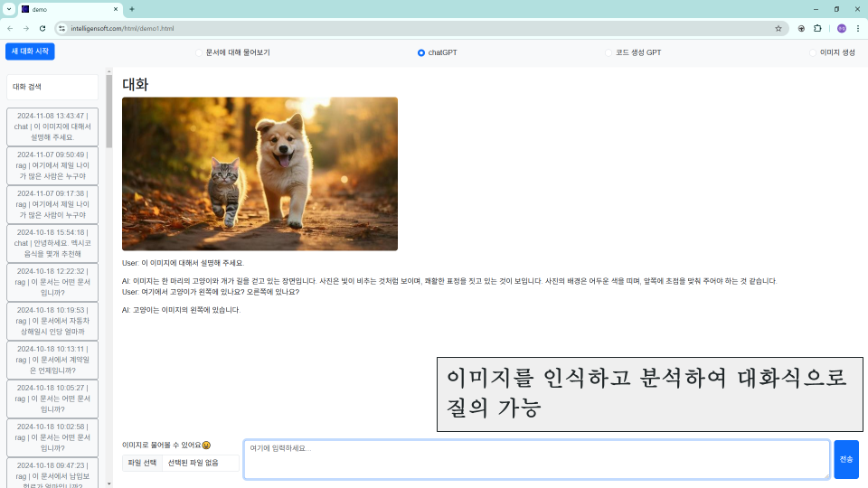
Task: Bookmark this page with the star icon
Action: click(778, 28)
